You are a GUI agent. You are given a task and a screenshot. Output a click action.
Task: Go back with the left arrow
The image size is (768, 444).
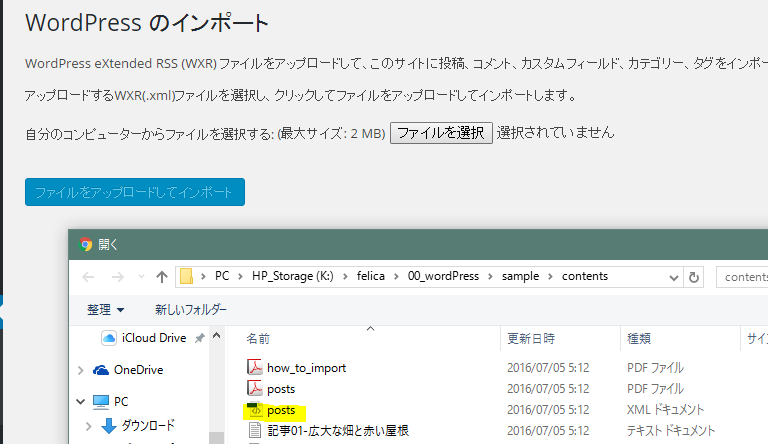click(x=88, y=277)
